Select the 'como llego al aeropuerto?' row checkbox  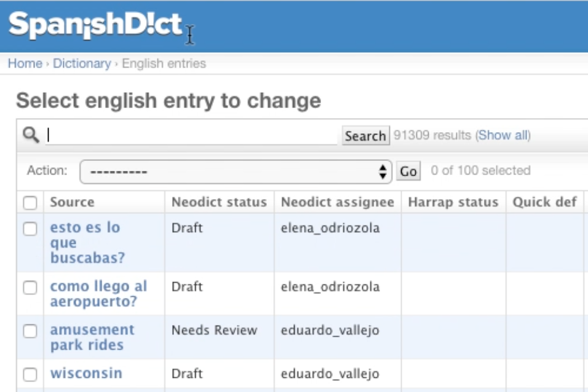(x=30, y=288)
